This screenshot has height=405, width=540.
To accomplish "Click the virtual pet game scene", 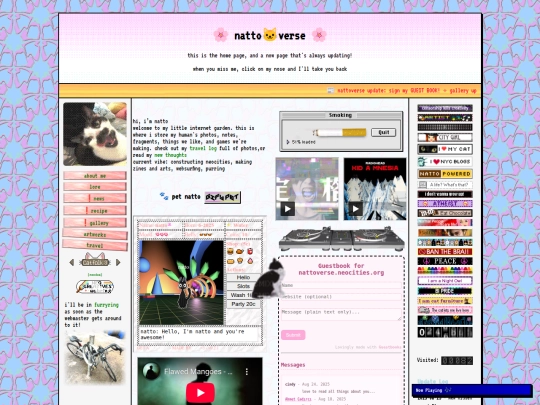I will click(181, 283).
